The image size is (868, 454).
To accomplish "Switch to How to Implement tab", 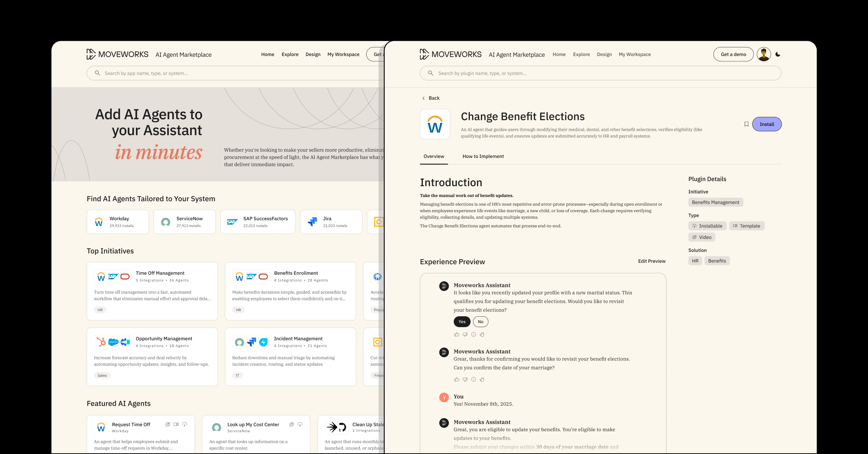I will 483,156.
